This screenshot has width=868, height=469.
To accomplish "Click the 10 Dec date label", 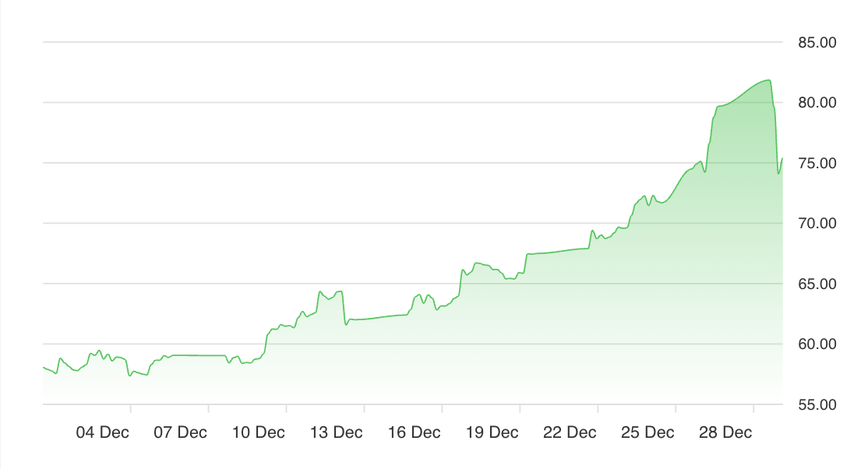I will click(x=259, y=432).
